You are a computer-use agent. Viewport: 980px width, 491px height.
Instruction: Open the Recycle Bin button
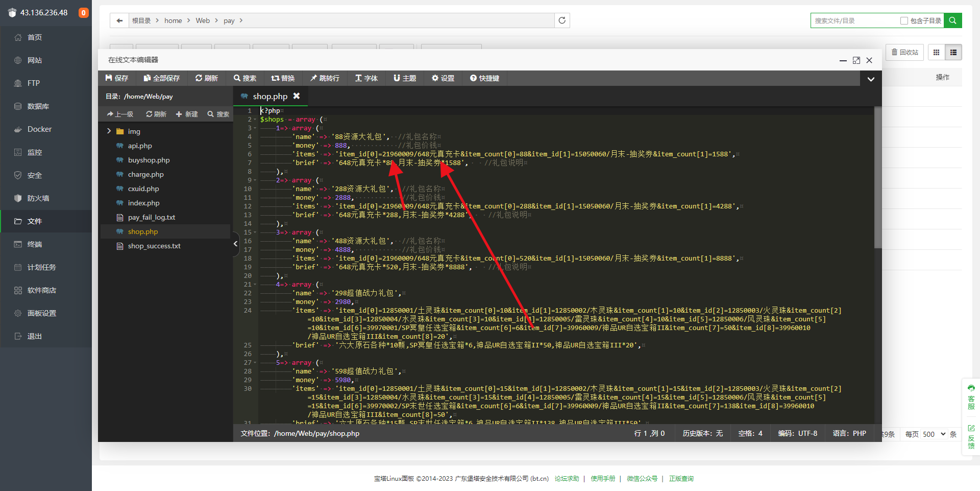pyautogui.click(x=904, y=52)
